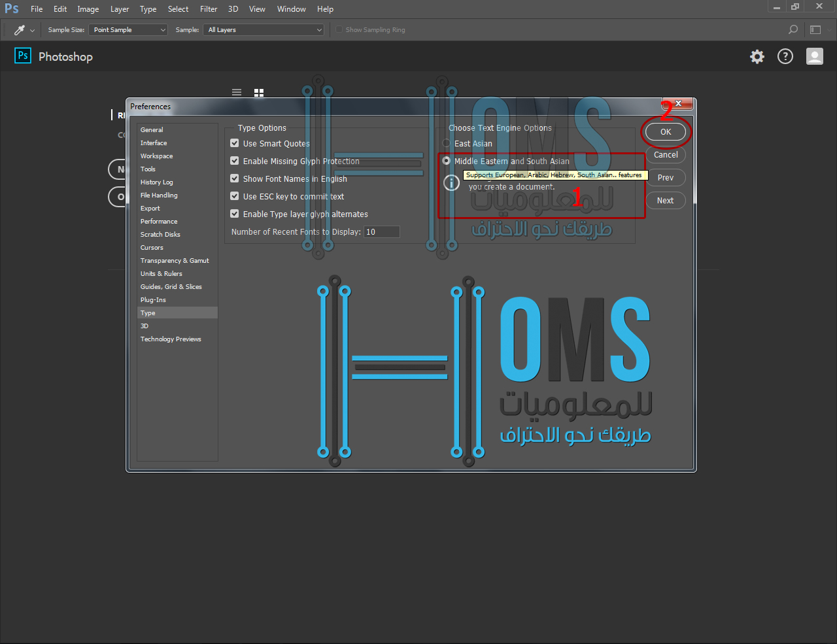
Task: Select Type category in Preferences sidebar
Action: point(177,313)
